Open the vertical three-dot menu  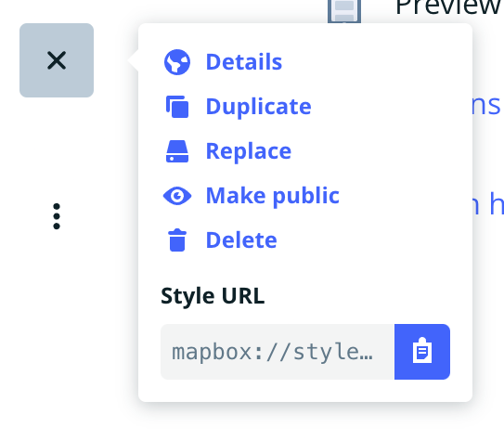(57, 216)
